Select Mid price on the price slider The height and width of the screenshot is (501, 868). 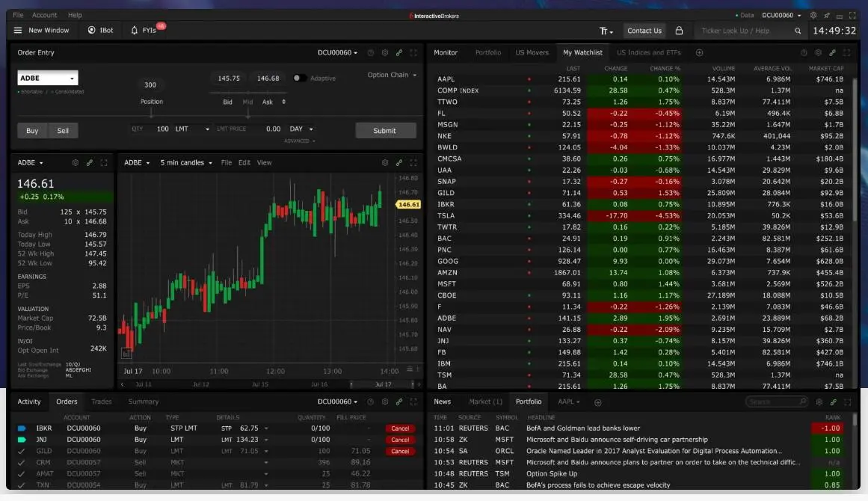247,102
